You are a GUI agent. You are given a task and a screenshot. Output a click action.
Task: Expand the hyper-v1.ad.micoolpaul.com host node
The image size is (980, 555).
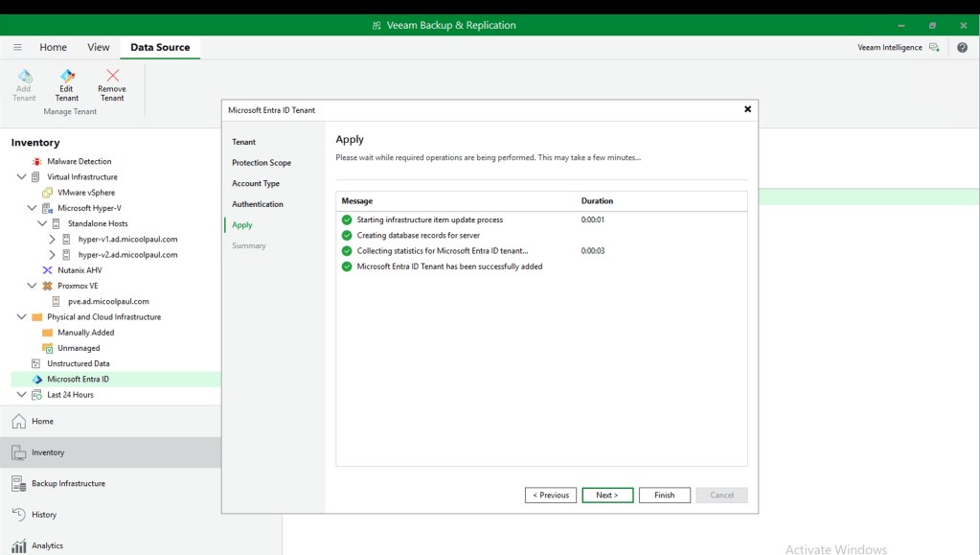click(52, 239)
